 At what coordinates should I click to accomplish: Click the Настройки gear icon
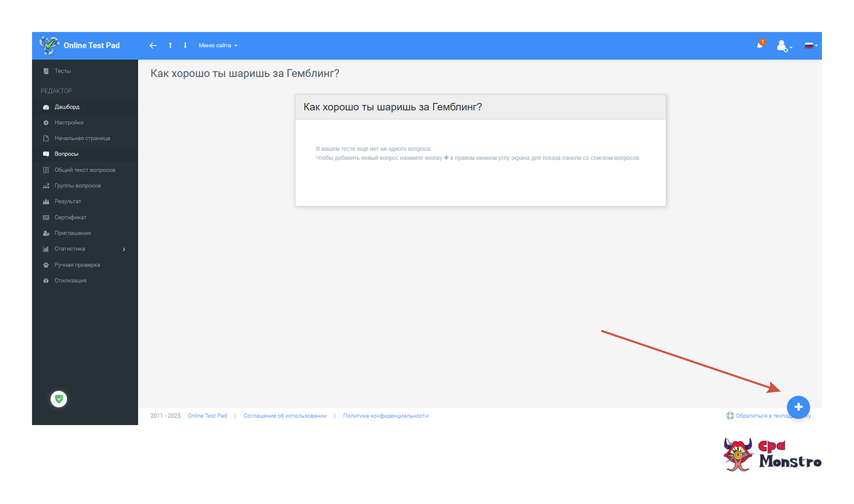coord(46,123)
